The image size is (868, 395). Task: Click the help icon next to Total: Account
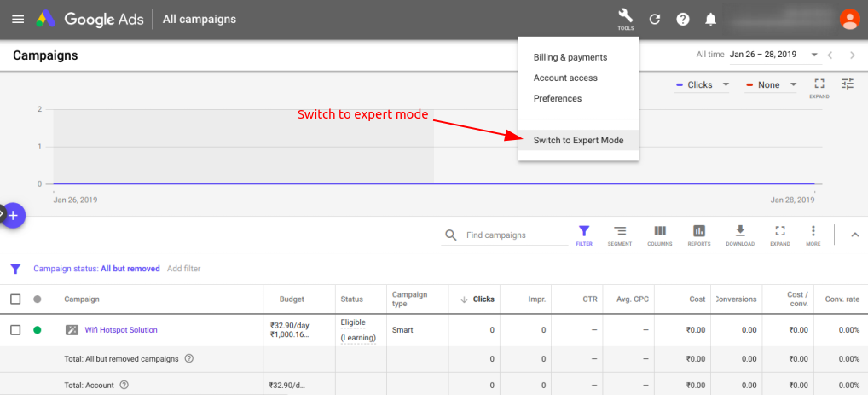[124, 385]
